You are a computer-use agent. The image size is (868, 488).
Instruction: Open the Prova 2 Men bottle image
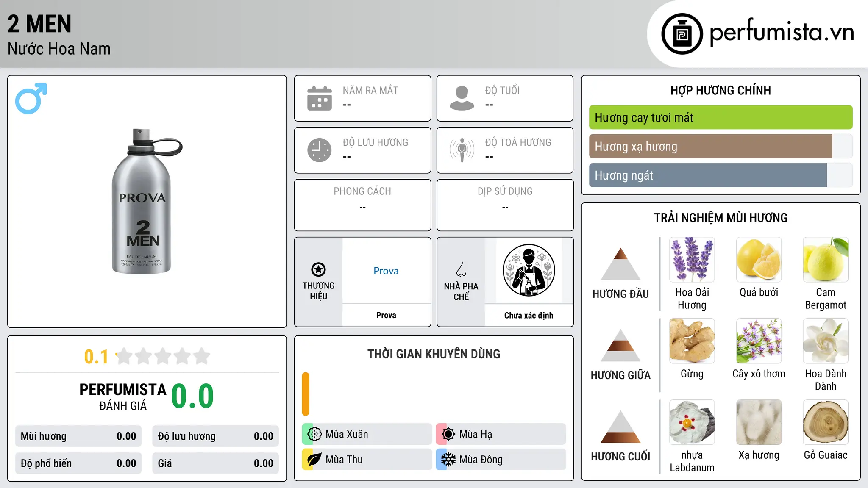pyautogui.click(x=147, y=201)
